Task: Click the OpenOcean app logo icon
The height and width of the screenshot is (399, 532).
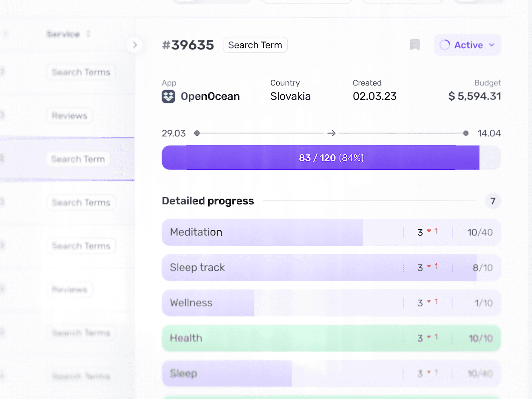Action: pyautogui.click(x=169, y=96)
